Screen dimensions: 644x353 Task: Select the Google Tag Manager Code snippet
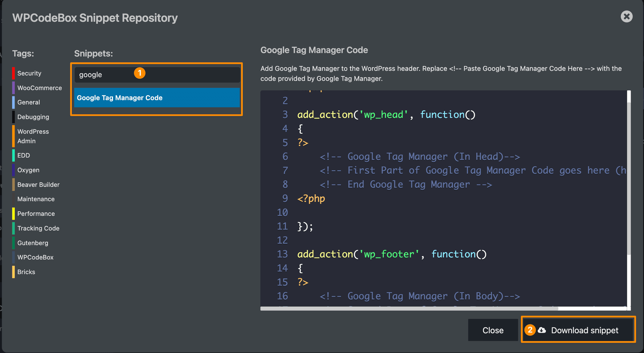point(157,98)
